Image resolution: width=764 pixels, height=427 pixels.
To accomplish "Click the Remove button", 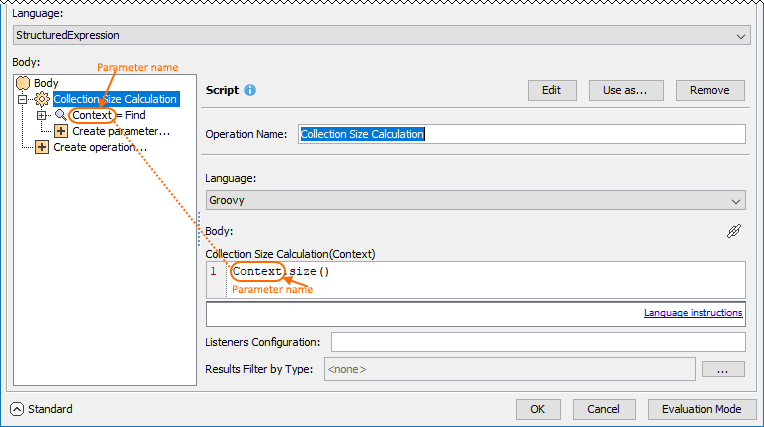I will coord(710,91).
